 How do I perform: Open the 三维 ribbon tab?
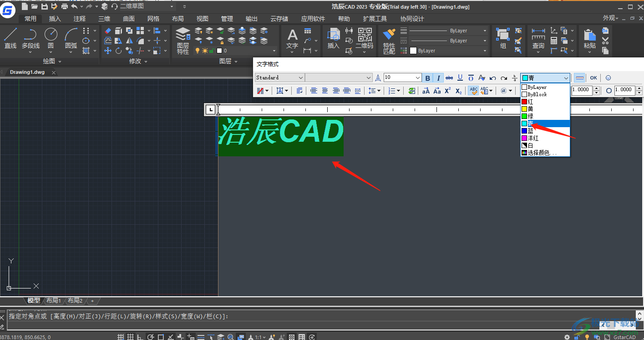104,19
